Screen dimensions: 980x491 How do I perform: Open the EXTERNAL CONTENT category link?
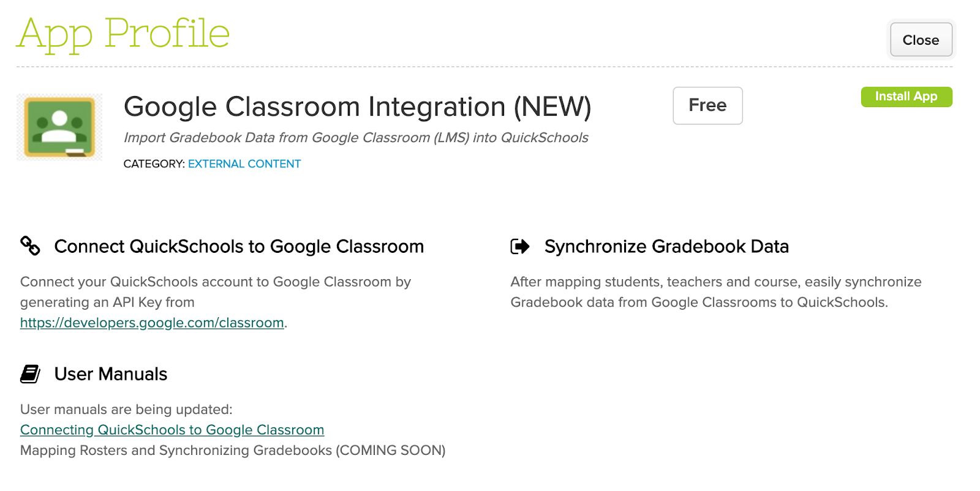coord(244,164)
